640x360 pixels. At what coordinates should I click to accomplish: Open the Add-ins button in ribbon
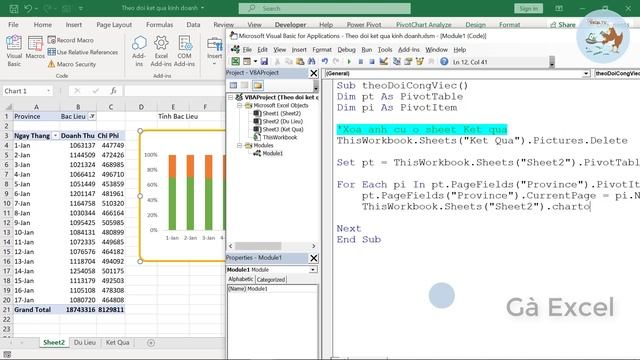[x=139, y=51]
